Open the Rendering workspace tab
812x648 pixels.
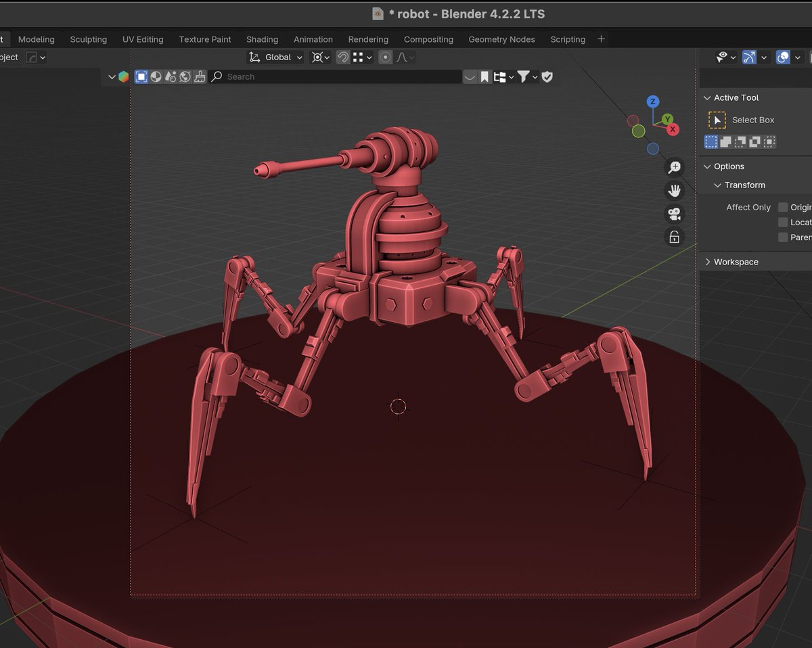click(x=368, y=39)
